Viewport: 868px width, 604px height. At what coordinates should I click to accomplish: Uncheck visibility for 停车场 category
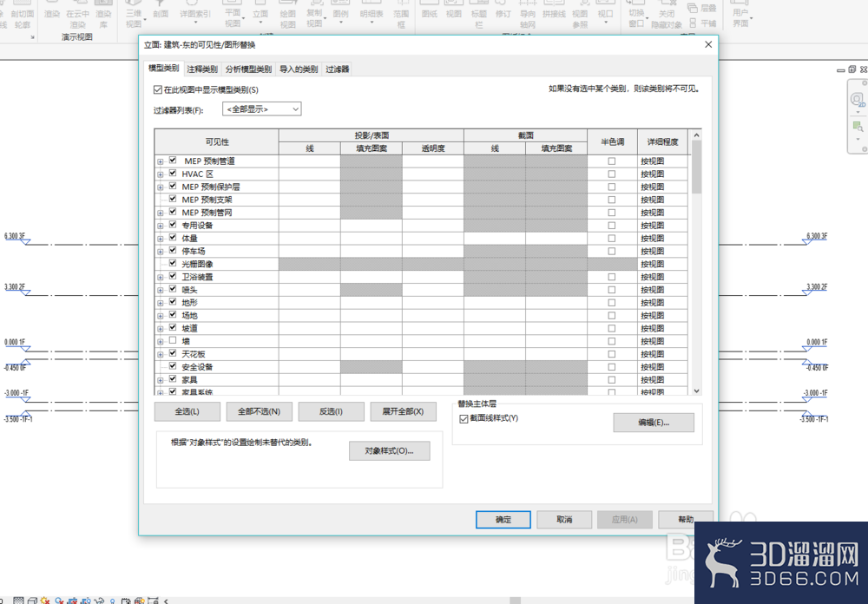tap(173, 251)
